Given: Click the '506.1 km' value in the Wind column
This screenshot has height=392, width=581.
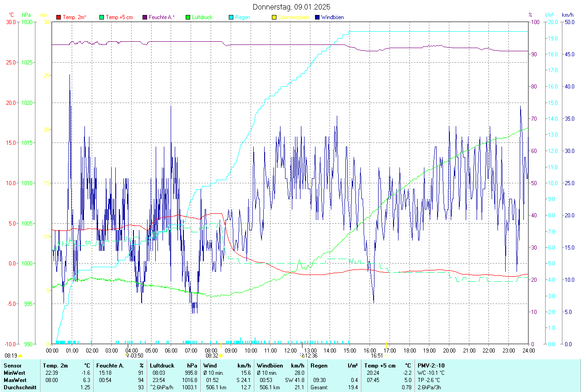Looking at the screenshot, I should pyautogui.click(x=216, y=387).
